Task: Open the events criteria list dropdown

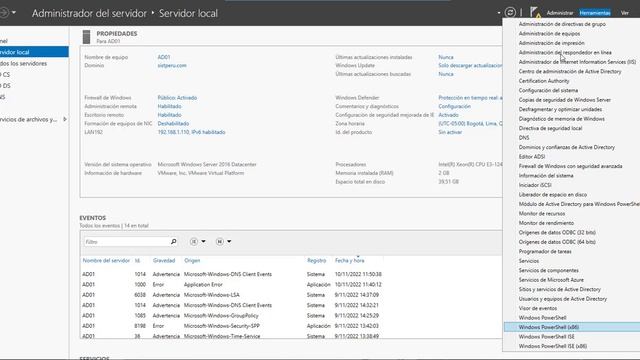Action: (198, 242)
